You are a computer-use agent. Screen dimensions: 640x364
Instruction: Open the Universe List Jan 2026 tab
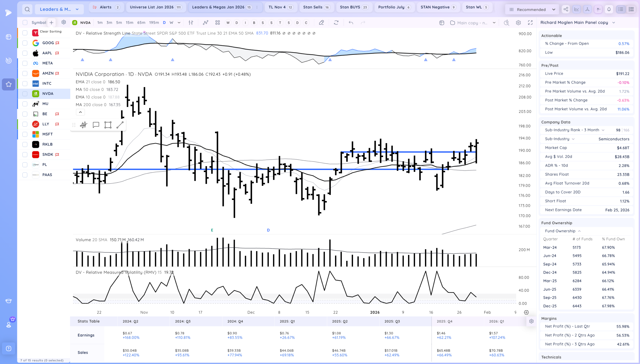(156, 7)
